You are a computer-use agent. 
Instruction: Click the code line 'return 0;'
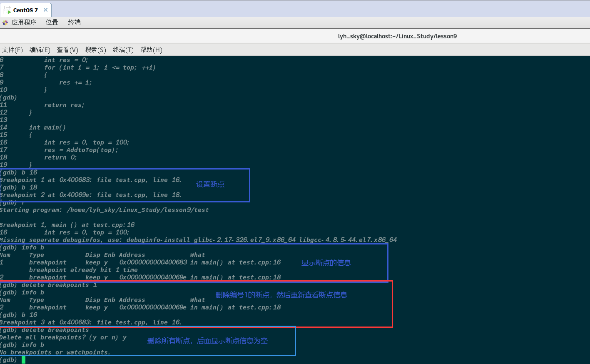click(x=60, y=157)
